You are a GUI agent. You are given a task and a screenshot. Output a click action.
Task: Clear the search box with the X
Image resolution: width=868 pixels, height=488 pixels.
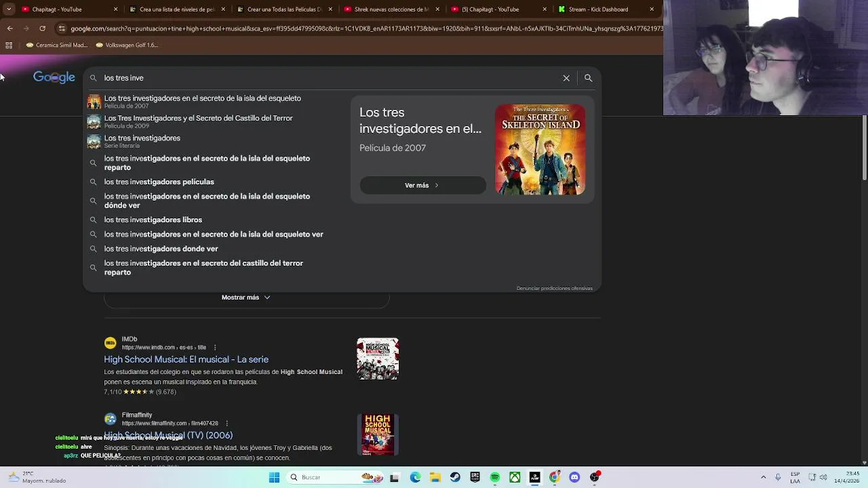click(x=566, y=78)
